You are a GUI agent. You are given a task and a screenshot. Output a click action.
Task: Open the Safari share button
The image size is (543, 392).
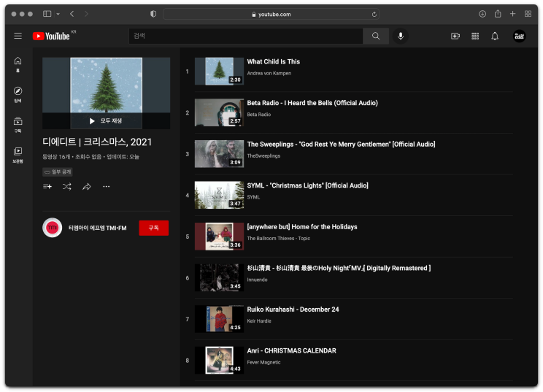(498, 14)
